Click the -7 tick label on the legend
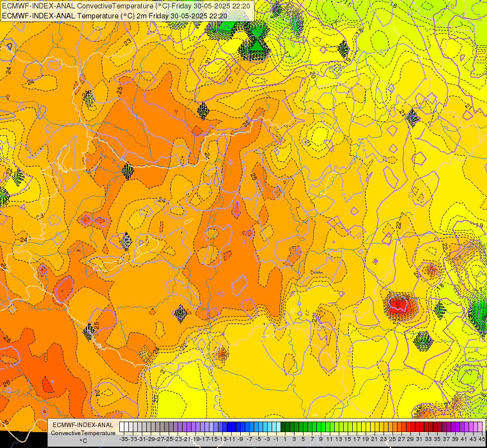Viewport: 487px width, 448px height. tap(249, 439)
